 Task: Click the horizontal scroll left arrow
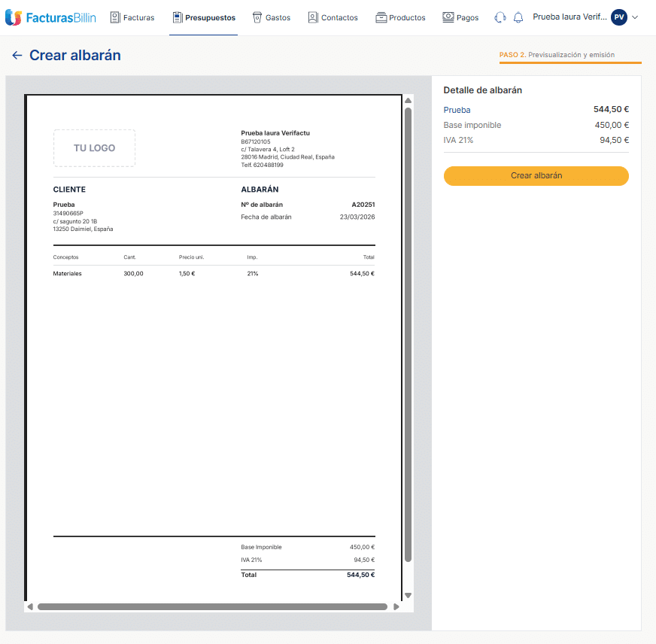click(30, 606)
